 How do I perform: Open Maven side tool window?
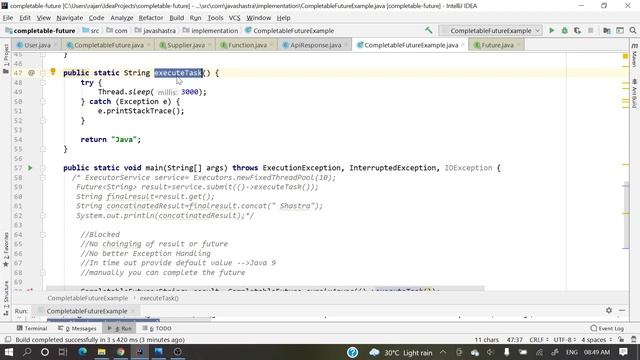pos(634,56)
